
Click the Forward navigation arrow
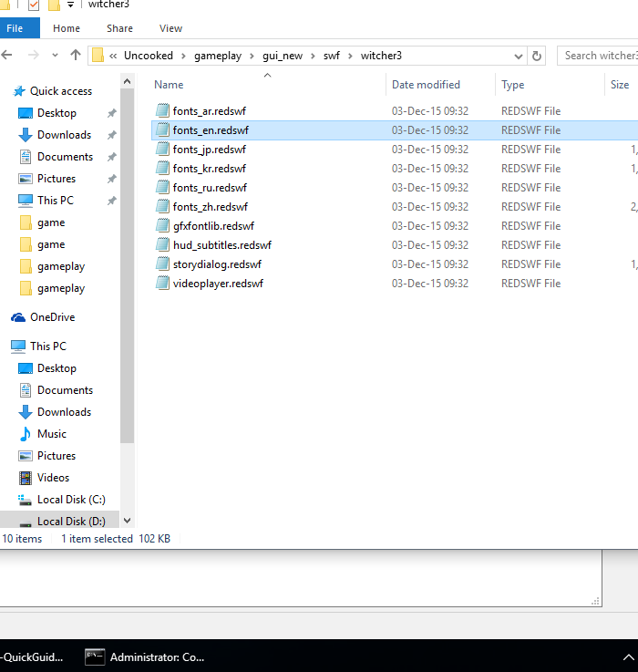coord(34,56)
